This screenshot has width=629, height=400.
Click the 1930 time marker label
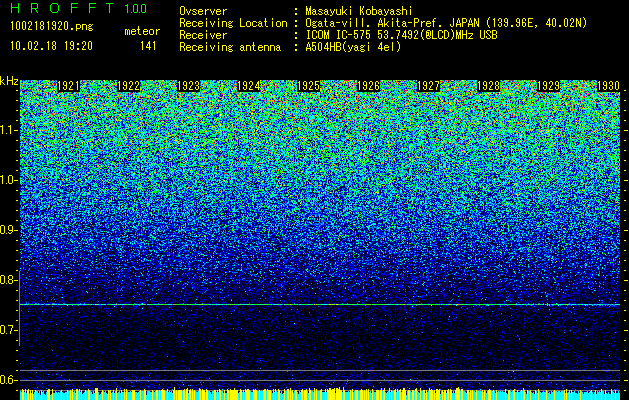[x=609, y=86]
